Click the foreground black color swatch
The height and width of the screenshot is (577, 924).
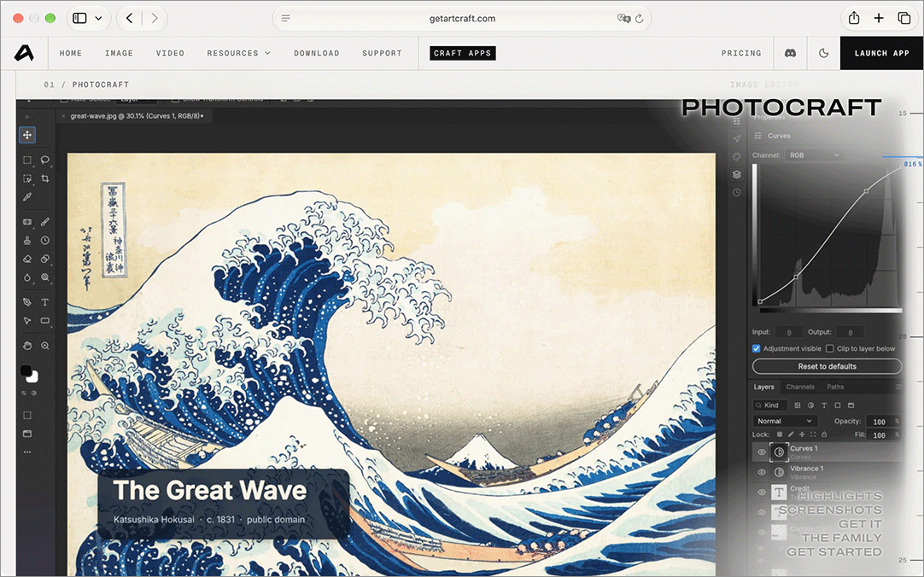[26, 370]
